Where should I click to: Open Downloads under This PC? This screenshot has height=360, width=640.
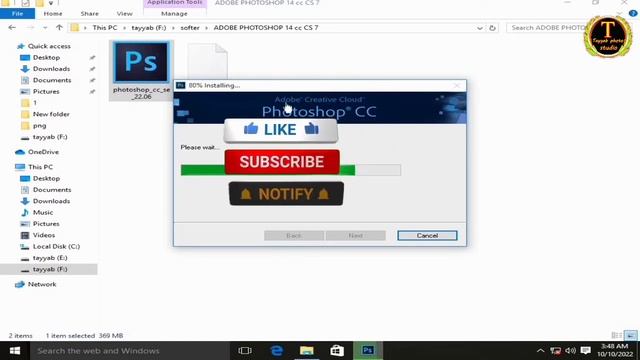51,201
